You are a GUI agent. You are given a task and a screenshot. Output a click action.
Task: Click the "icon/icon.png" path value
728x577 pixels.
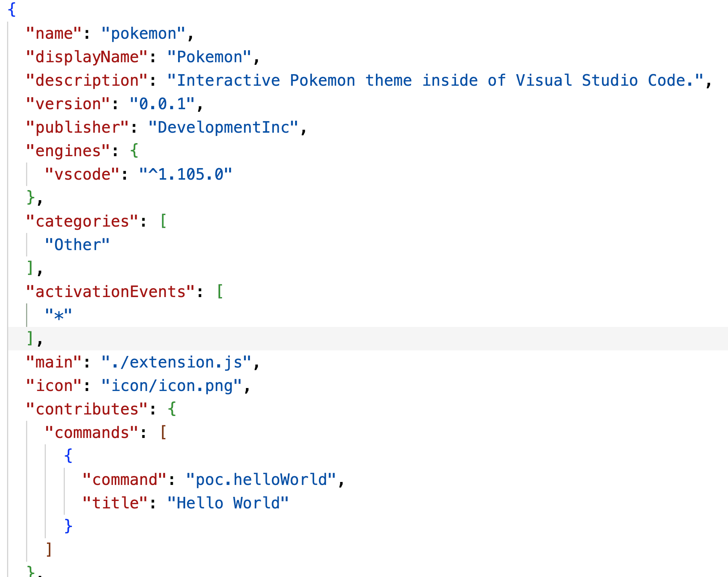click(172, 386)
